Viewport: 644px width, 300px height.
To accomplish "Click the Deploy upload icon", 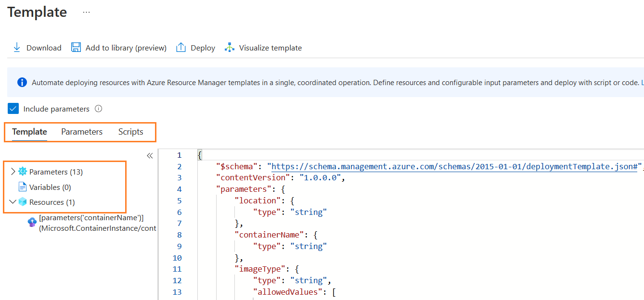I will [181, 47].
